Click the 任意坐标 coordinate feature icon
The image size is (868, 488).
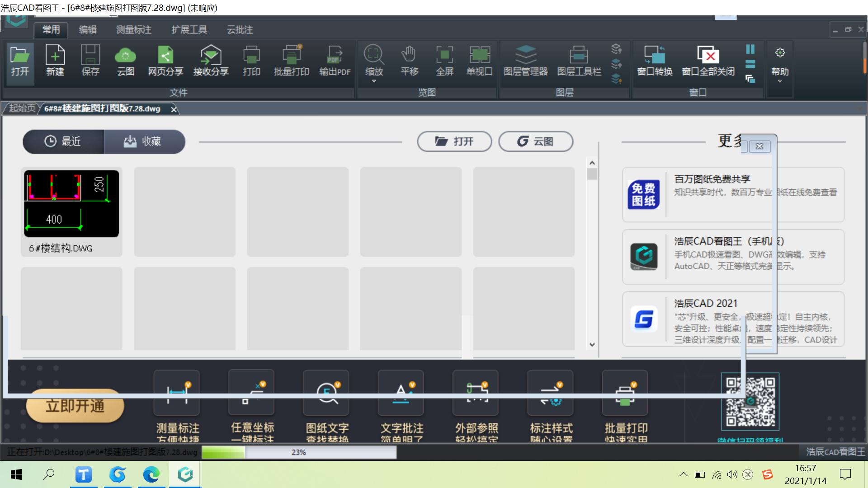click(251, 393)
